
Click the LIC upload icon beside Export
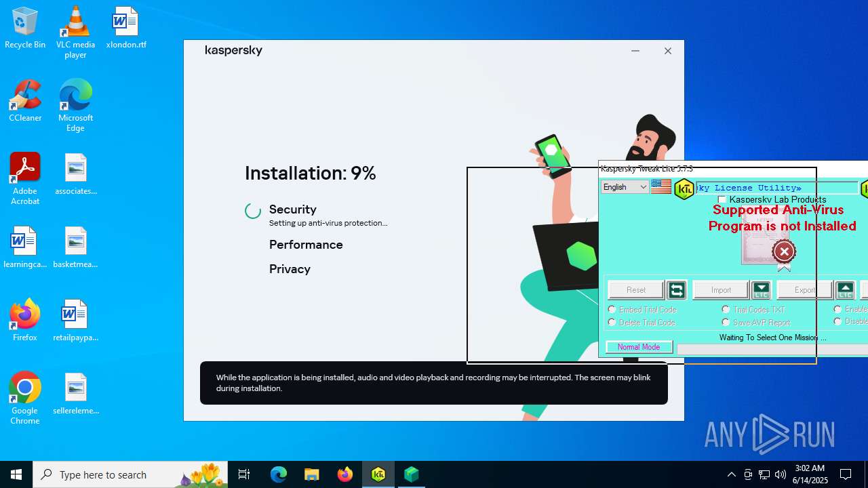point(845,290)
